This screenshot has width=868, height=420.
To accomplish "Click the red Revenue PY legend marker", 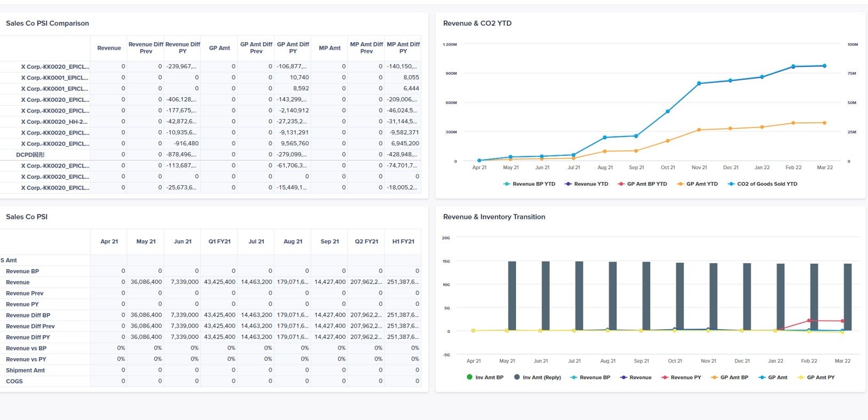I will pyautogui.click(x=665, y=377).
